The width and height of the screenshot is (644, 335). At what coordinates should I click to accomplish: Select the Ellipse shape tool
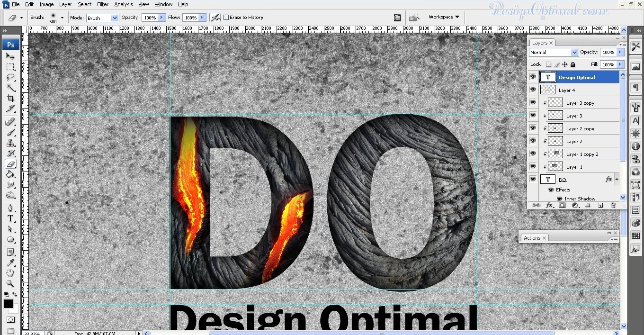[10, 239]
